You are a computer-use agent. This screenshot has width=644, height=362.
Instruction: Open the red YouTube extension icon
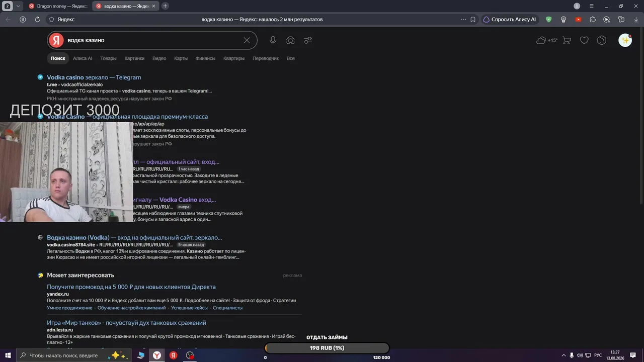(578, 20)
